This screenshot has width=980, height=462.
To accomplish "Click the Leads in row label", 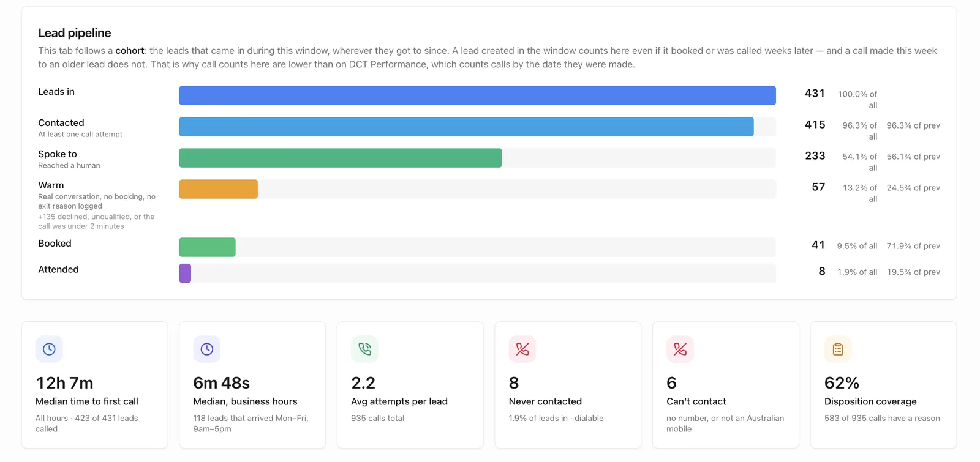I will coord(56,92).
